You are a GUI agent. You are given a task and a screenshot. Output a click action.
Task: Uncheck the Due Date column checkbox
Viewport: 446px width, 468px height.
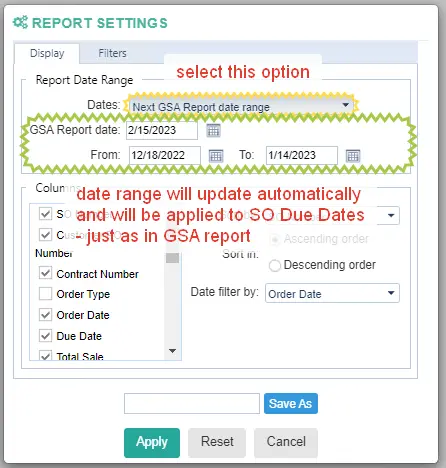coord(45,336)
